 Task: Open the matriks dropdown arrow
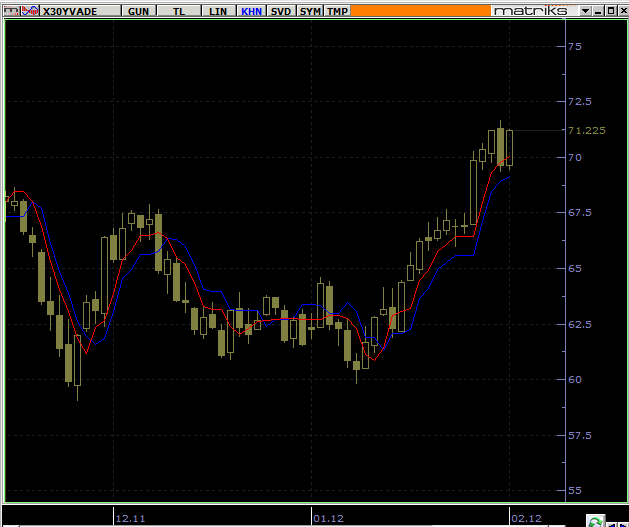[x=585, y=11]
